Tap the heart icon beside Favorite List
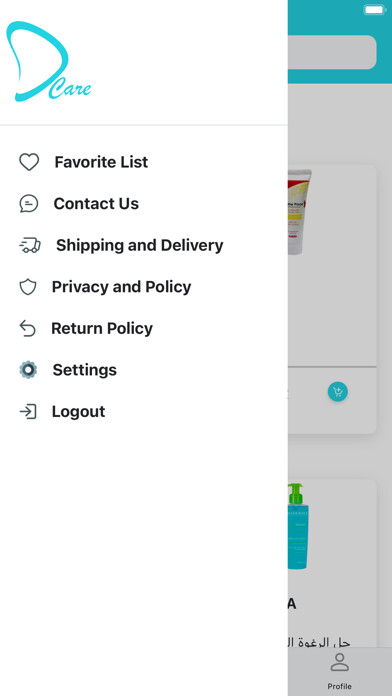The width and height of the screenshot is (392, 696). pos(29,162)
